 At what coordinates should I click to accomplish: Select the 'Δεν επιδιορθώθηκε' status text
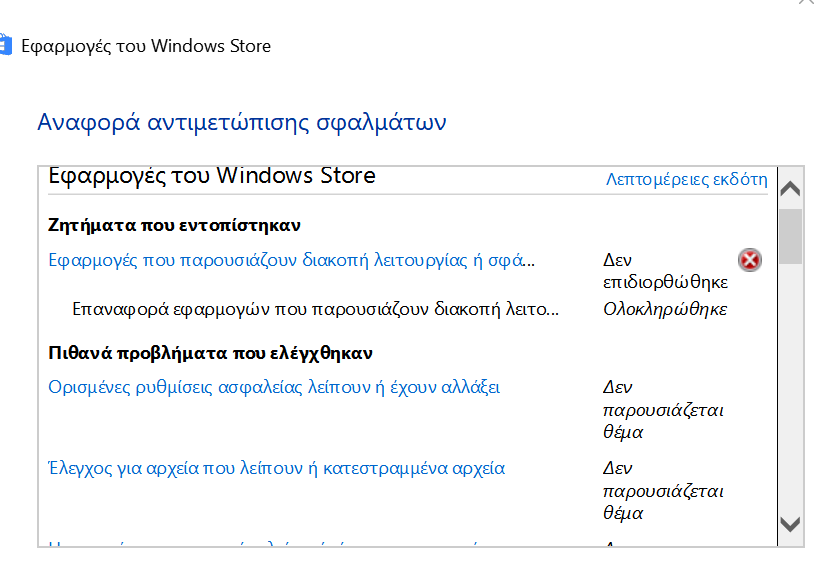[665, 271]
